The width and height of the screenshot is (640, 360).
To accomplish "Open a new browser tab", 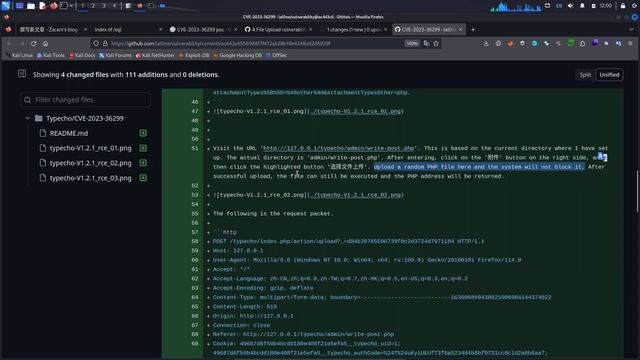I will pos(473,29).
